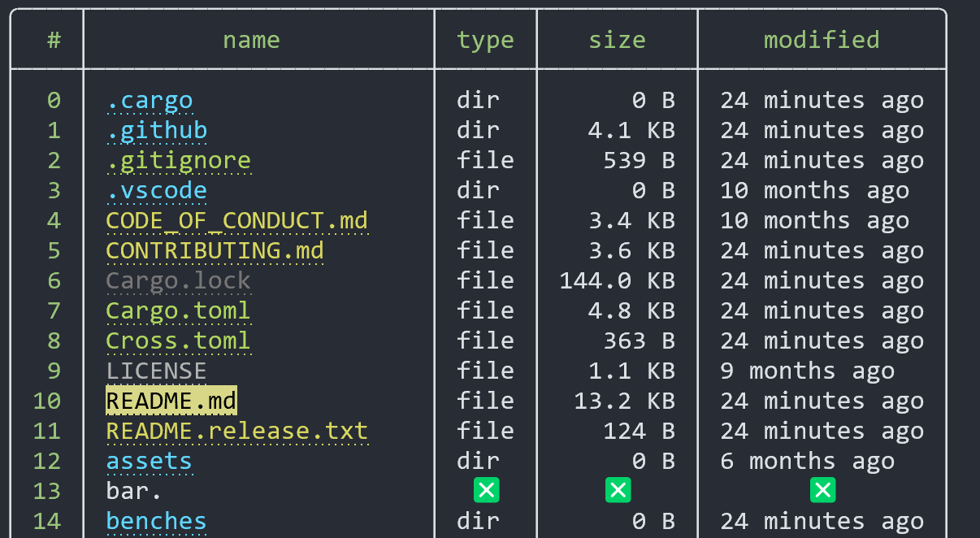Click the green check icon in type column

(x=485, y=490)
